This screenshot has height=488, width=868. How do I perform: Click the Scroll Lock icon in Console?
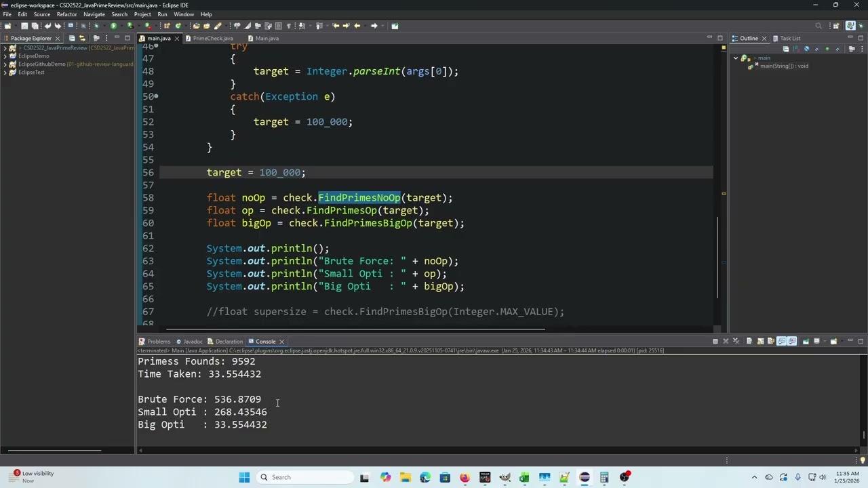click(x=761, y=341)
